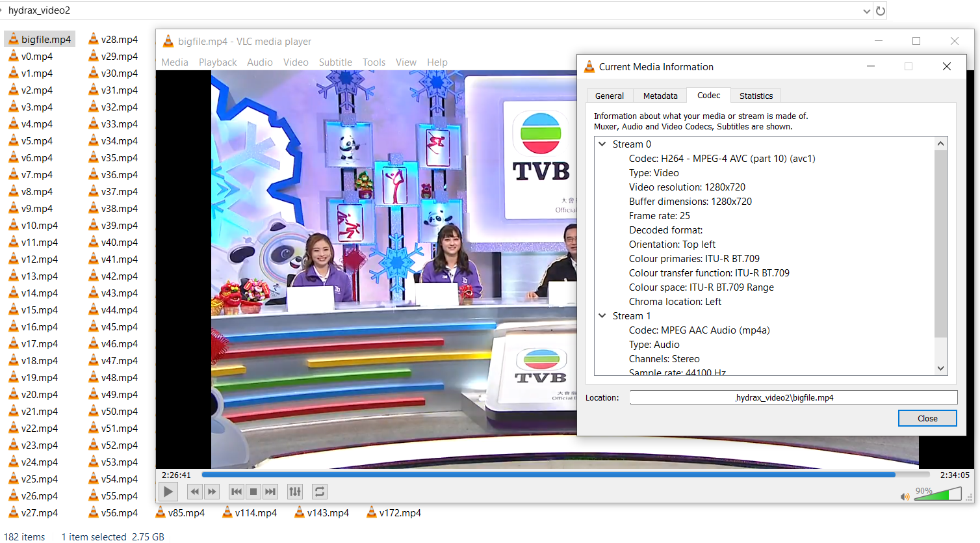980x543 pixels.
Task: Click the VLC cone icon for v114.mp4
Action: [227, 512]
